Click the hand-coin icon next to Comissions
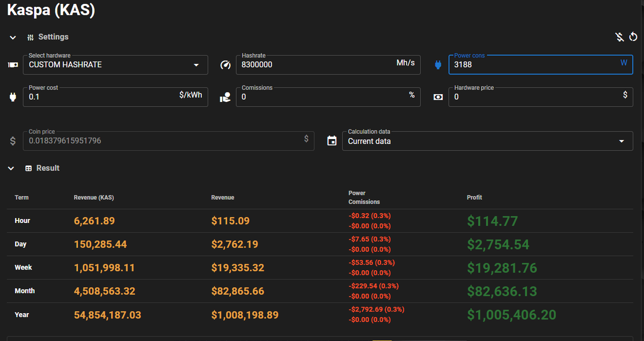The width and height of the screenshot is (644, 341). (225, 97)
